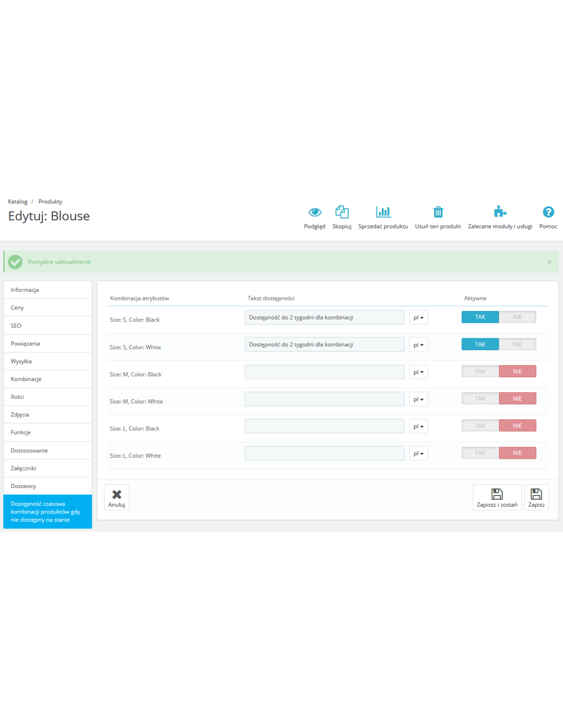
Task: Click availability text field for Size L Black
Action: coord(324,426)
